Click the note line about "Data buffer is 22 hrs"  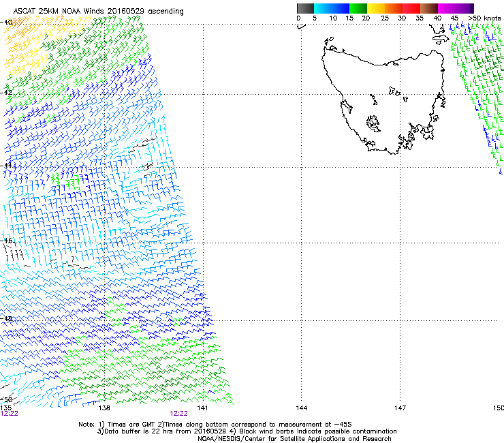(x=247, y=431)
